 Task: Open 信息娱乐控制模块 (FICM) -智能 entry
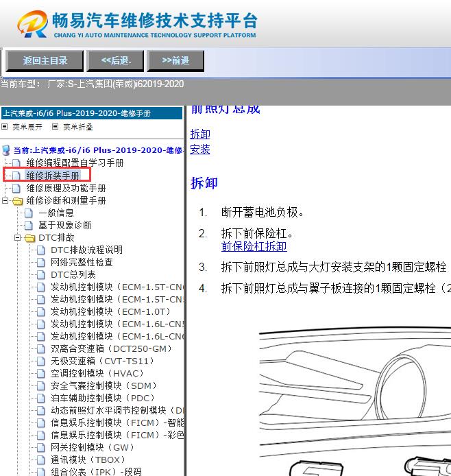point(117,423)
